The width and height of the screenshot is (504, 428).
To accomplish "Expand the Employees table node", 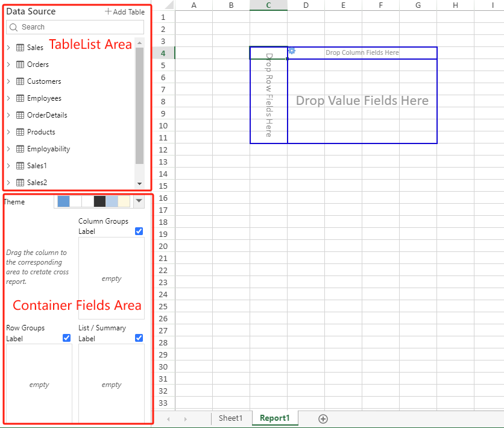I will pos(8,98).
